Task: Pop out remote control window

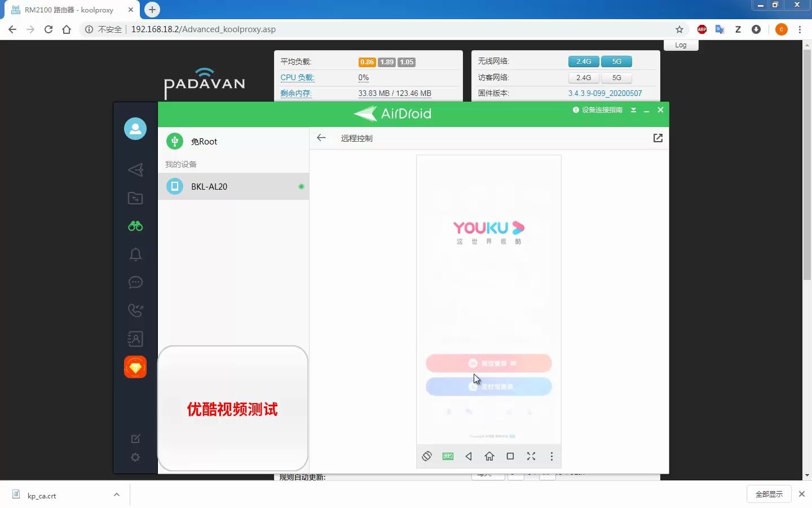Action: click(x=657, y=138)
